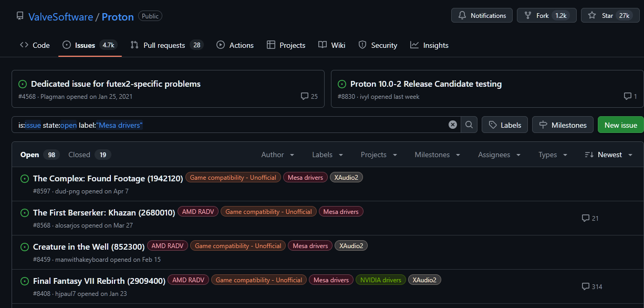Show Open issues (98)
The height and width of the screenshot is (308, 644).
click(x=39, y=155)
